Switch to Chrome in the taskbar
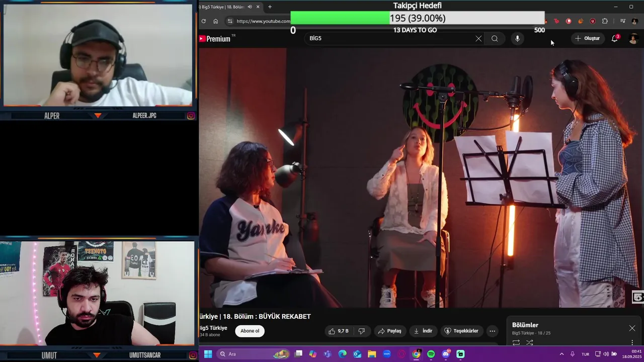Image resolution: width=644 pixels, height=362 pixels. [416, 354]
